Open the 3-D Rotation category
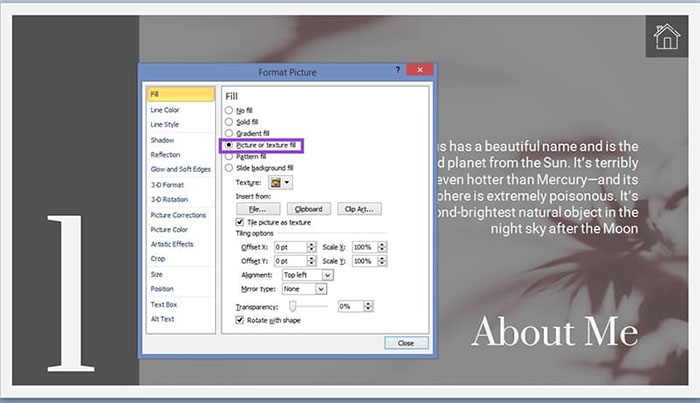 pyautogui.click(x=169, y=199)
